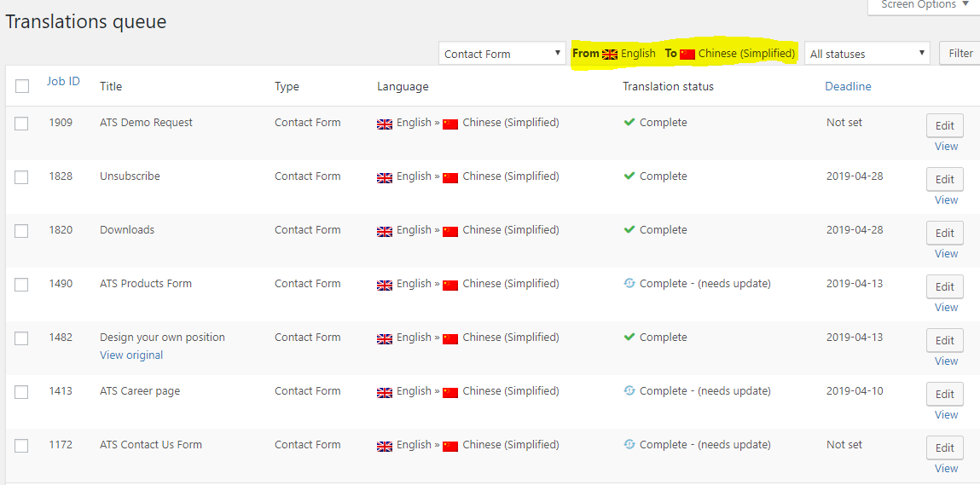Expand the All statuses dropdown

coord(867,54)
